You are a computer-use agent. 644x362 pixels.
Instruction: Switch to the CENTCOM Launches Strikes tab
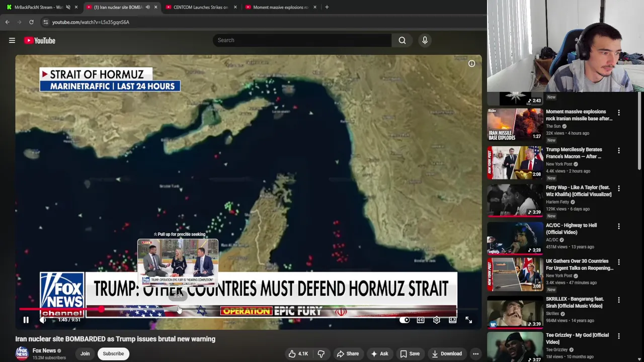click(200, 7)
